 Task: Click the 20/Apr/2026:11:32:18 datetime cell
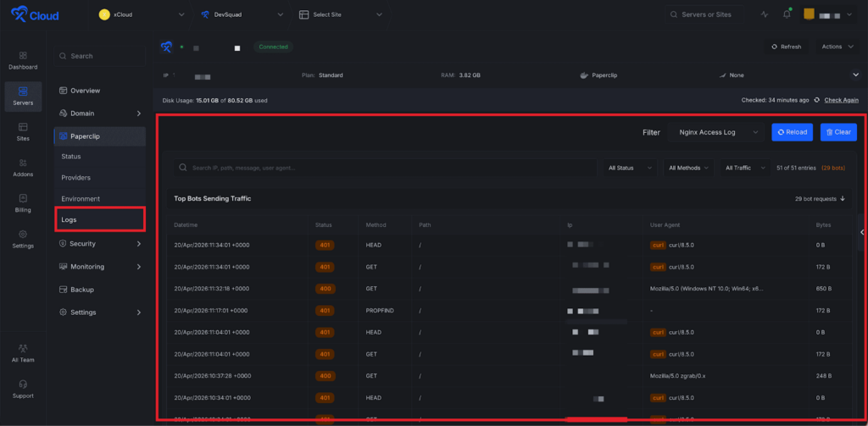coord(211,289)
